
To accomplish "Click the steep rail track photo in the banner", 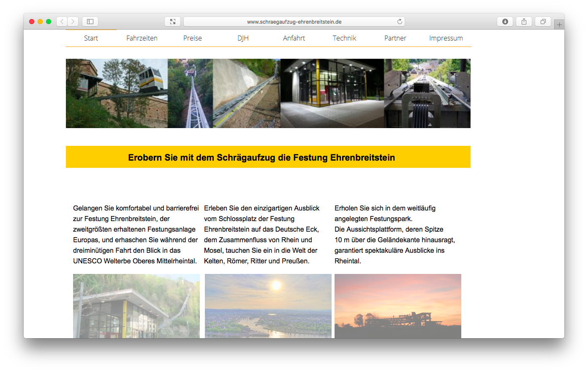I will 190,93.
